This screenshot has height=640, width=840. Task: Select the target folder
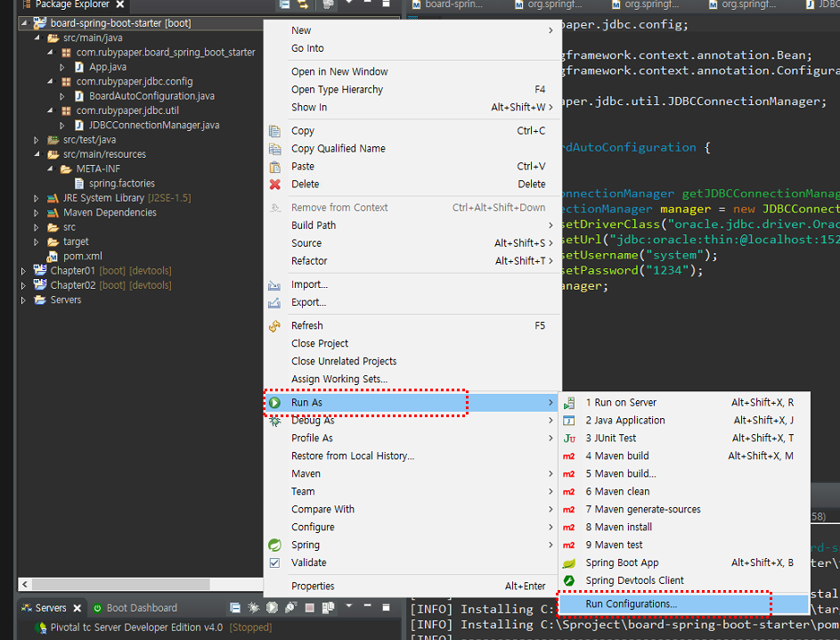pyautogui.click(x=76, y=242)
